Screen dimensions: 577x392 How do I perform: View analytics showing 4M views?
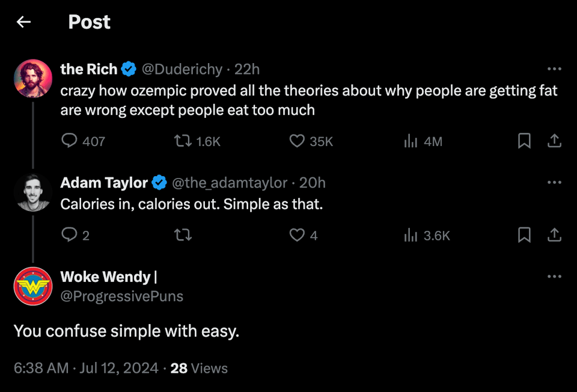click(411, 141)
